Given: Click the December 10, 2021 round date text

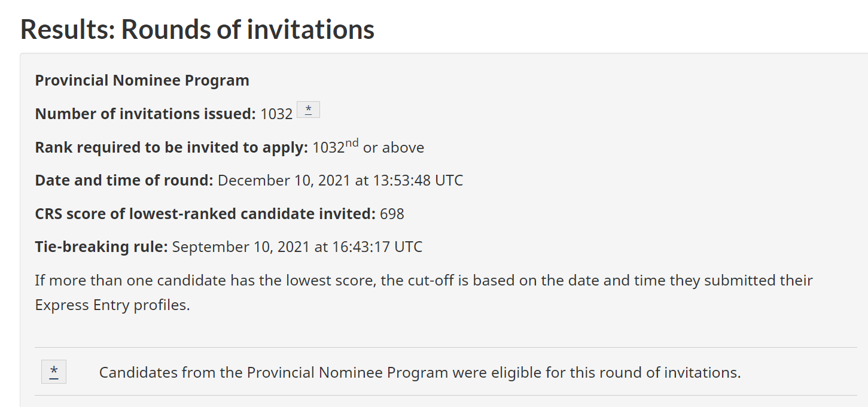Looking at the screenshot, I should click(x=285, y=180).
